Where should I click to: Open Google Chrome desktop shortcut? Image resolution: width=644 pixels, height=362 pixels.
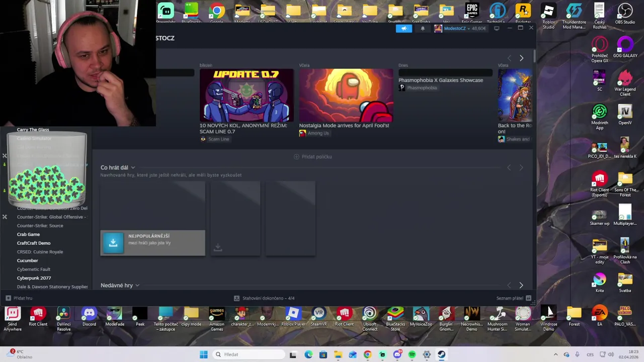click(217, 13)
